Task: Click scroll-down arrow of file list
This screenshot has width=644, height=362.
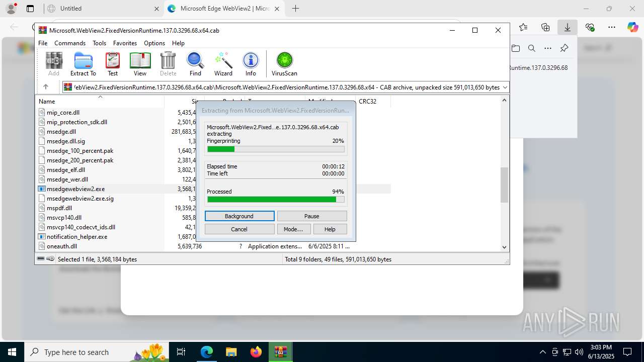Action: [x=504, y=247]
